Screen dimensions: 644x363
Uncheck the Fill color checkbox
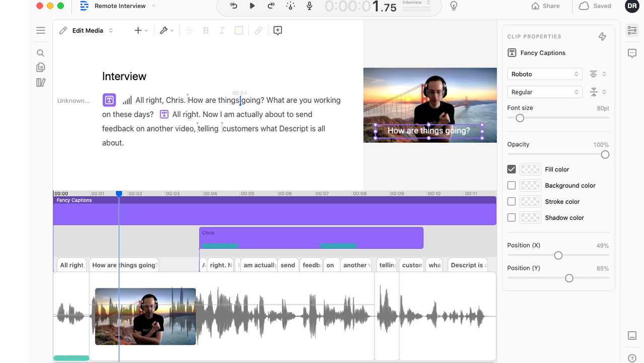pos(512,169)
